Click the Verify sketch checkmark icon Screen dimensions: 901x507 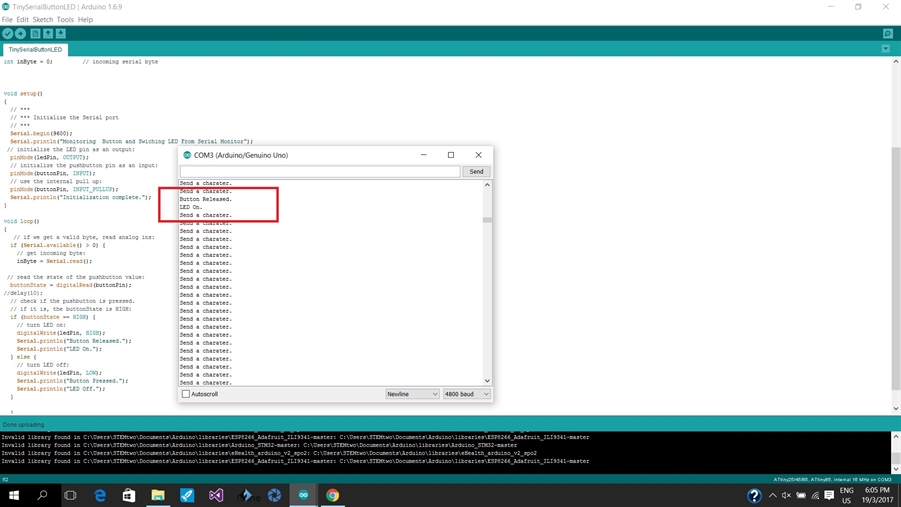7,34
